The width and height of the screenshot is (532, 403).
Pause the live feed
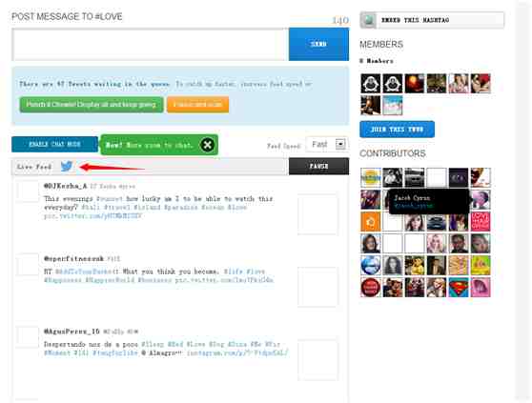[x=318, y=166]
